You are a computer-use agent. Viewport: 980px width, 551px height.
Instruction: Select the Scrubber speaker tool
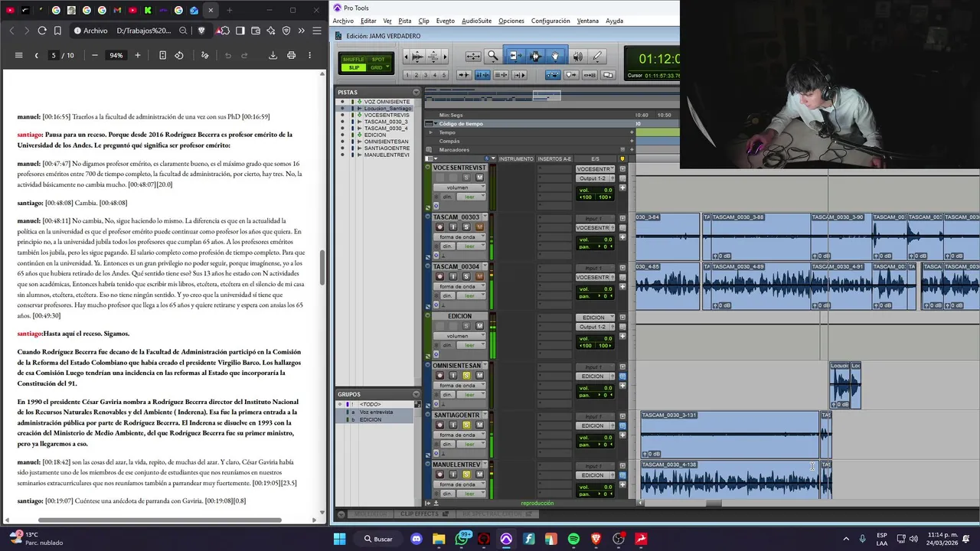[x=578, y=56]
